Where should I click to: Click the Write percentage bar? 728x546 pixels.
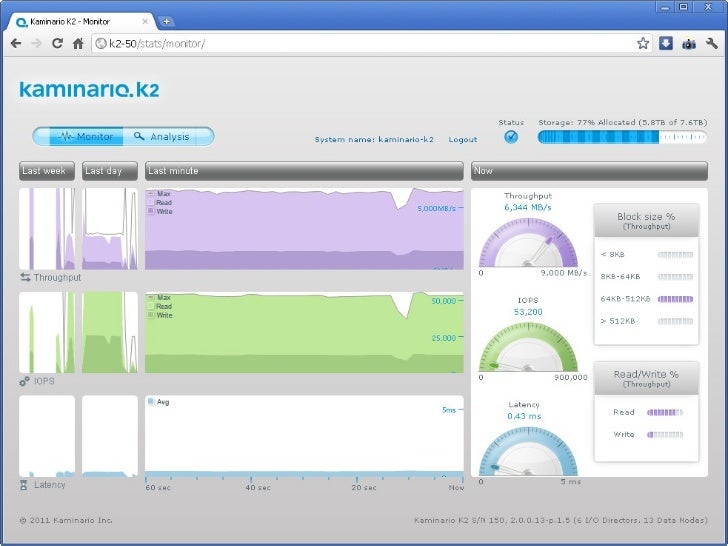tap(665, 435)
